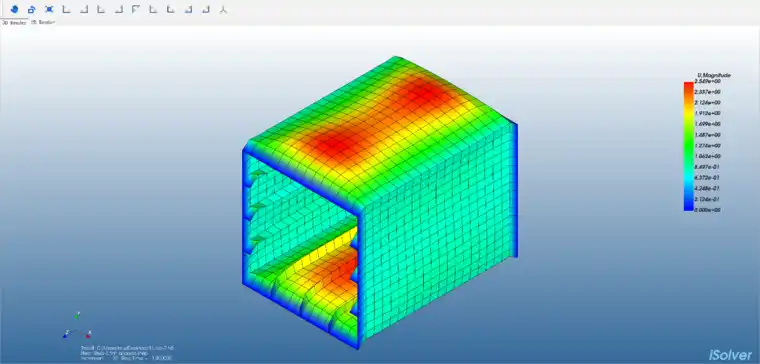The image size is (760, 364).
Task: Click the view icon with top-left corner axes
Action: (x=136, y=9)
